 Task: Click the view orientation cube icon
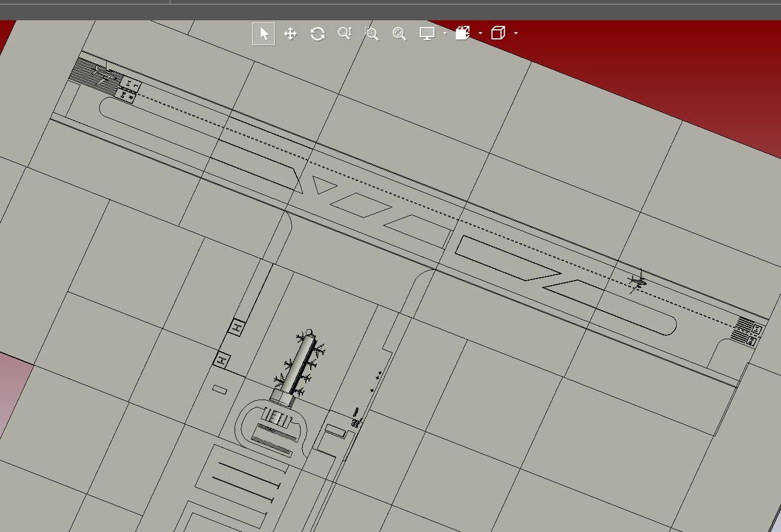498,33
